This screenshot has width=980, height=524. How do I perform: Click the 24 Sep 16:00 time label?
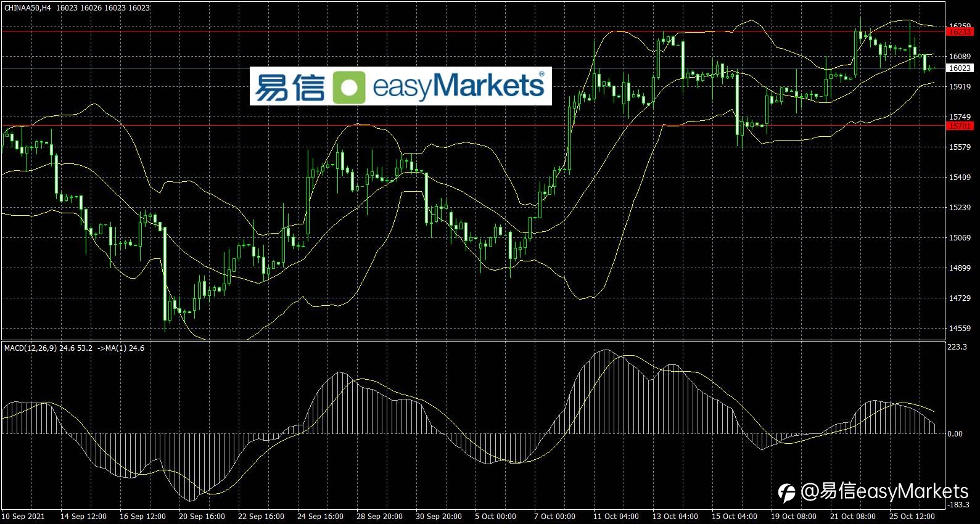[320, 517]
